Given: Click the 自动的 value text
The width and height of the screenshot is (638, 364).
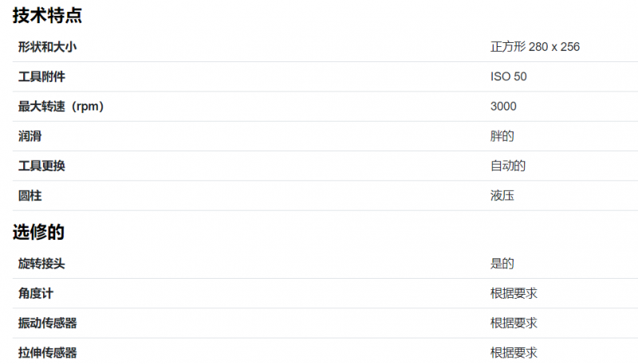Looking at the screenshot, I should click(508, 166).
